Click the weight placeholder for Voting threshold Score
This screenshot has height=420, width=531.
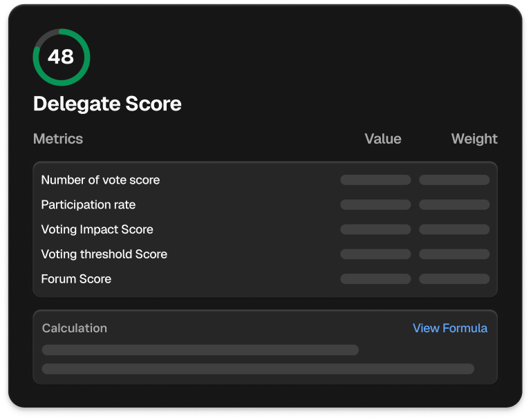pos(454,255)
